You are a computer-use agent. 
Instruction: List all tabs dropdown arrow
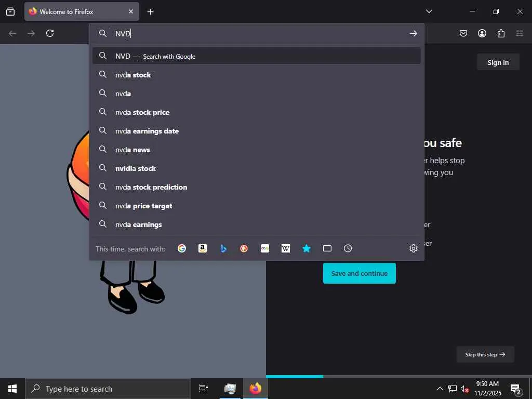(429, 11)
